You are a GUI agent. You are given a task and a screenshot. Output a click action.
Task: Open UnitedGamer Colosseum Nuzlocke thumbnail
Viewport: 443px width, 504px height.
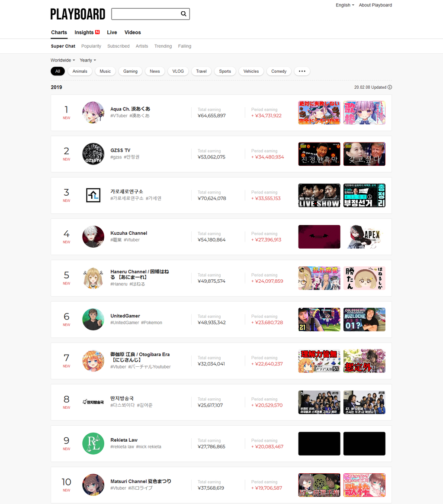[x=364, y=320]
